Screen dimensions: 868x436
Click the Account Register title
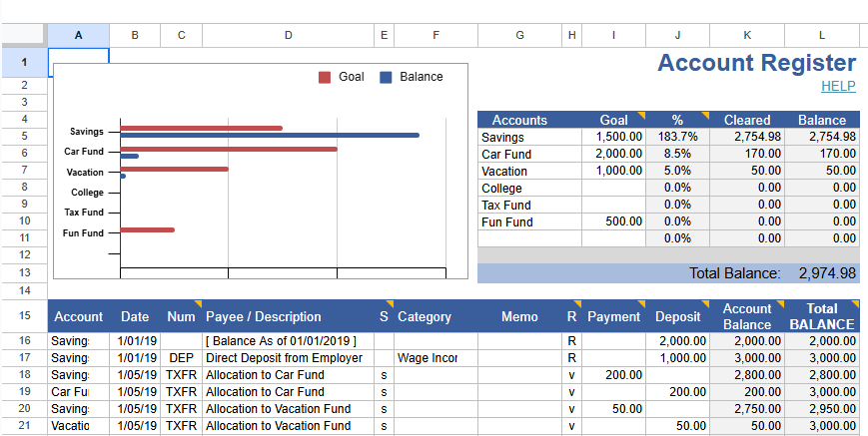click(x=756, y=63)
